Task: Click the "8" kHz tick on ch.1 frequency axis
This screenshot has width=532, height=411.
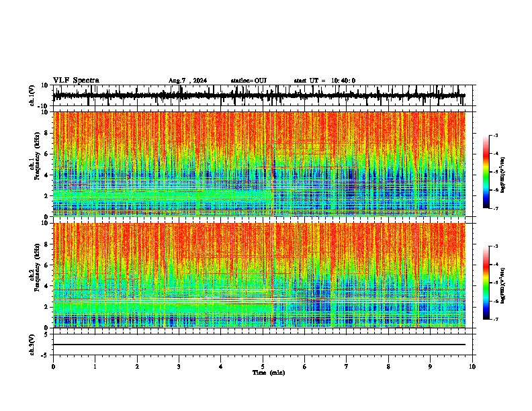Action: [x=46, y=133]
